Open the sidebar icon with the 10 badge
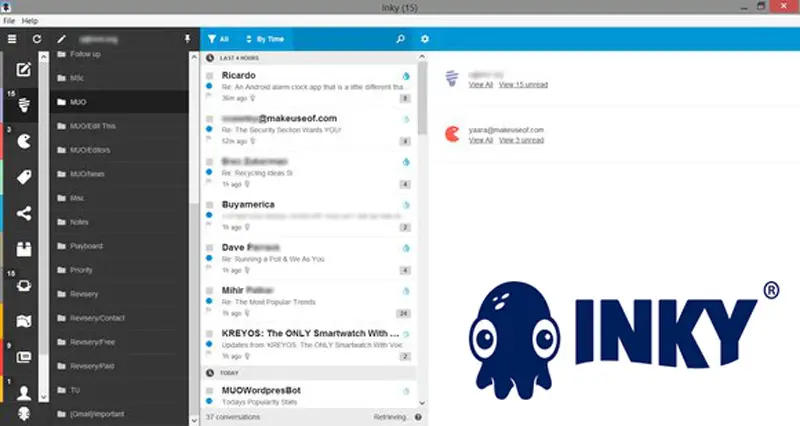The image size is (800, 426). pyautogui.click(x=23, y=285)
